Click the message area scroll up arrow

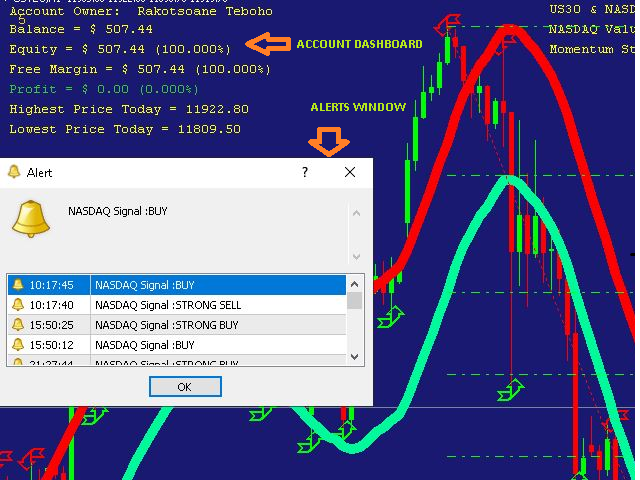(356, 213)
